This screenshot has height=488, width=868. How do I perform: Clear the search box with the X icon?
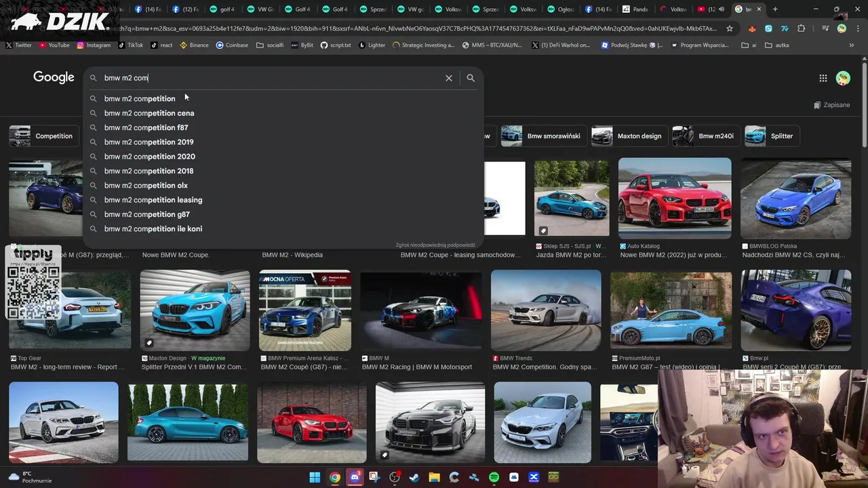pyautogui.click(x=448, y=78)
